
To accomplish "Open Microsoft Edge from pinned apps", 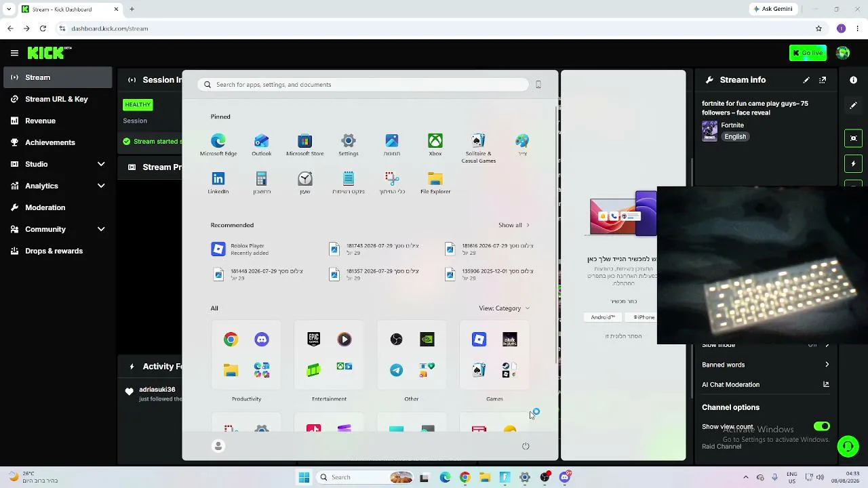I will point(218,144).
